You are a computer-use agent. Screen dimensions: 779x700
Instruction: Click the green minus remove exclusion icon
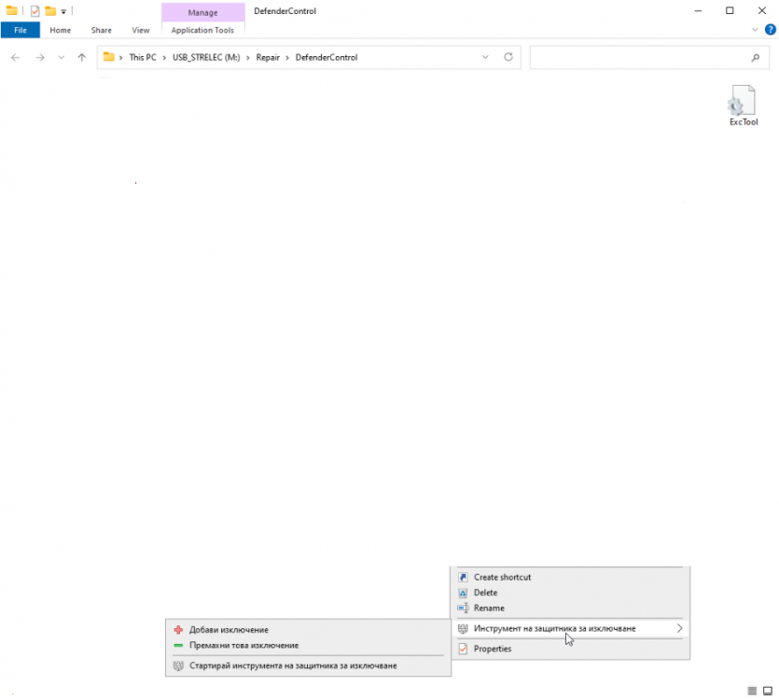[x=178, y=645]
